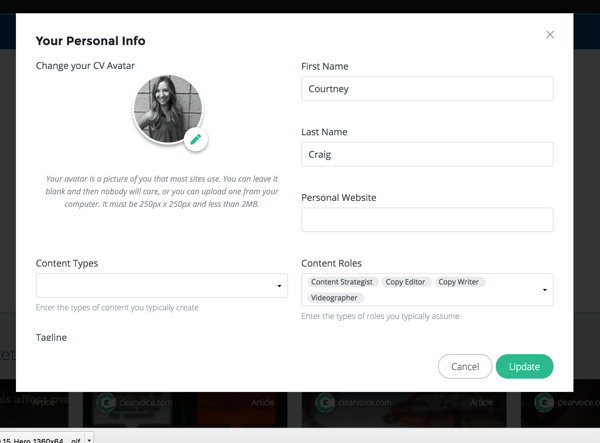Click the avatar description paragraph

coord(162,191)
